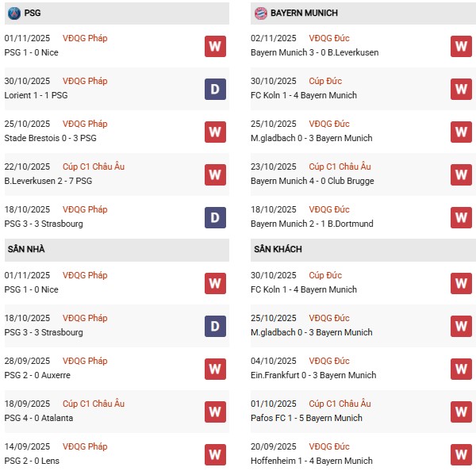Click the D badge for PSG 3 - 3 Strasbourg under the PSG header
Screen dimensions: 476x471
pos(214,217)
